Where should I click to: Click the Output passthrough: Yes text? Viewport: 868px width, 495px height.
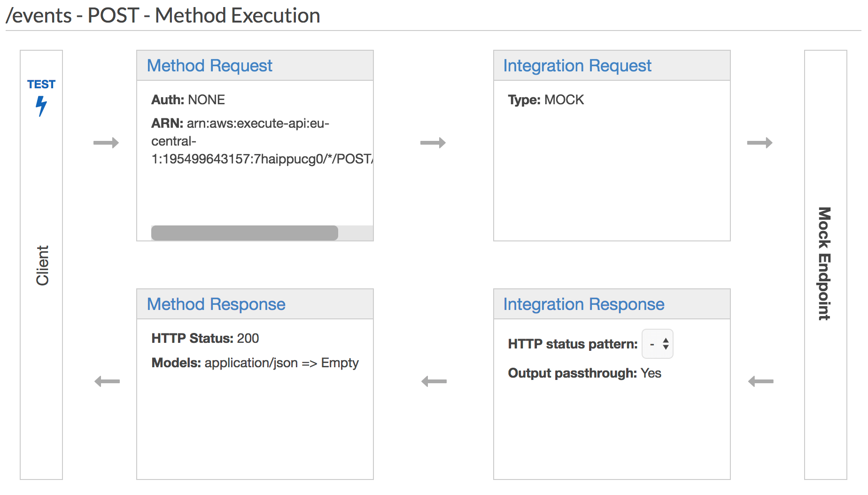[584, 373]
